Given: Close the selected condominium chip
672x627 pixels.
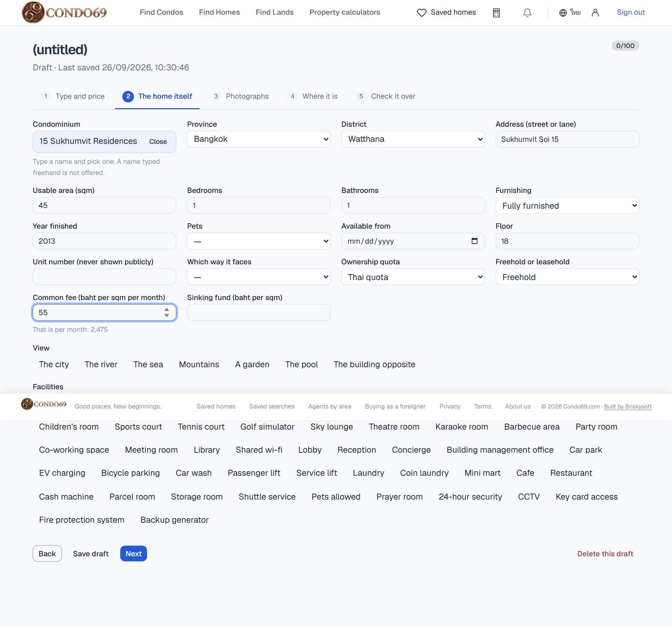Looking at the screenshot, I should tap(158, 141).
